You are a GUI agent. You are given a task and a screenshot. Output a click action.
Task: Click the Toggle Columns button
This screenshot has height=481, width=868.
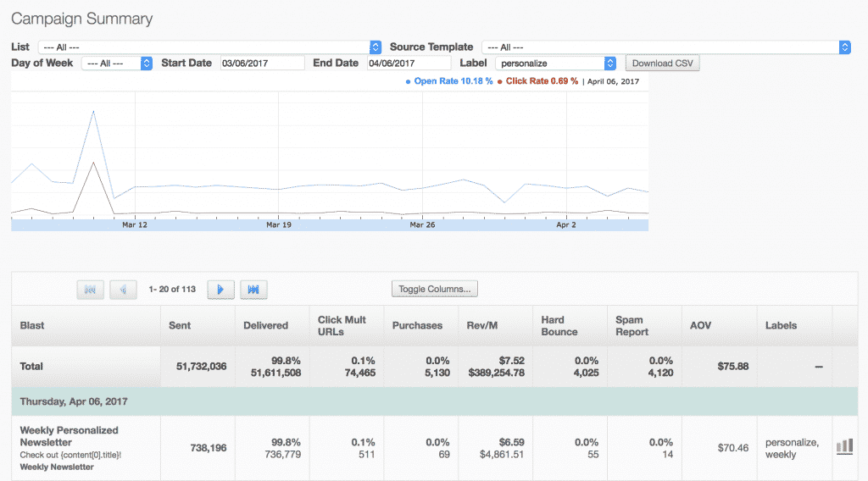click(435, 290)
